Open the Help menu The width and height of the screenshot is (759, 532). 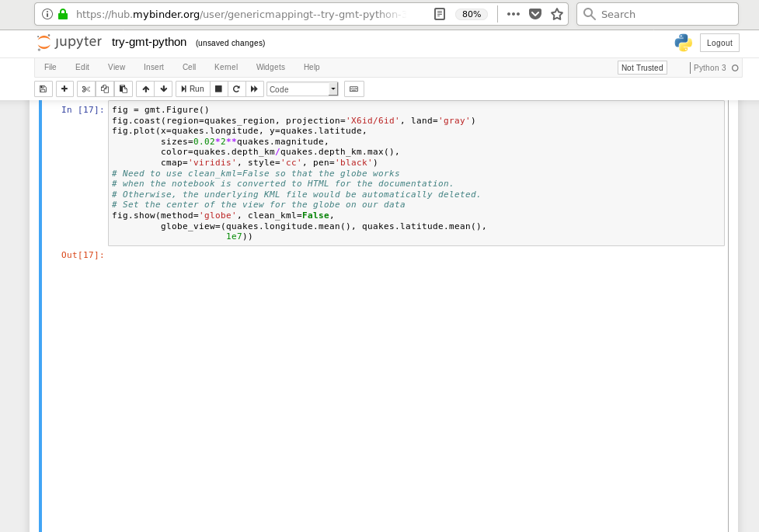(312, 68)
